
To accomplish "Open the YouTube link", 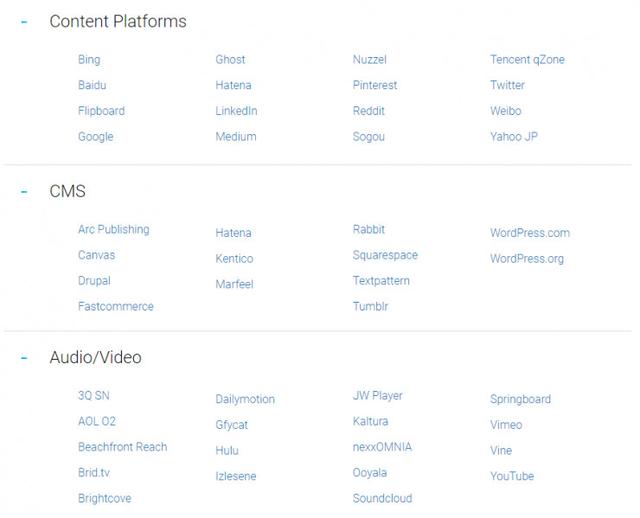I will pos(512,476).
